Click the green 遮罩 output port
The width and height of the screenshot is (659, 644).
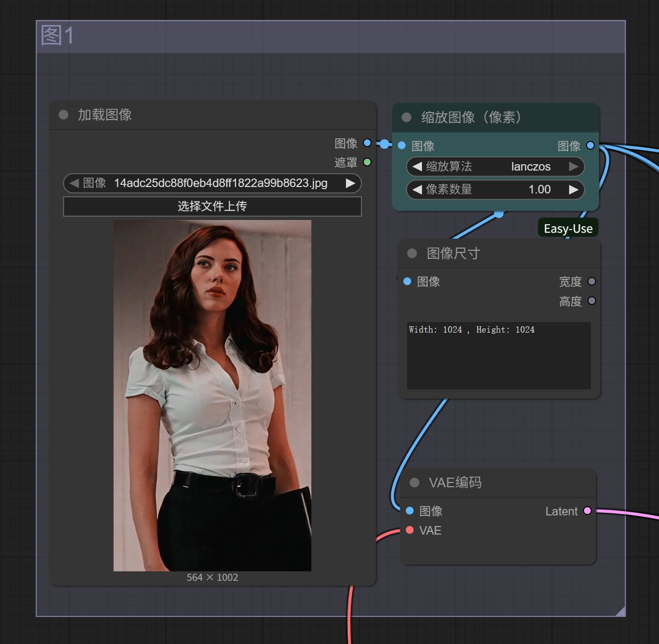click(367, 162)
